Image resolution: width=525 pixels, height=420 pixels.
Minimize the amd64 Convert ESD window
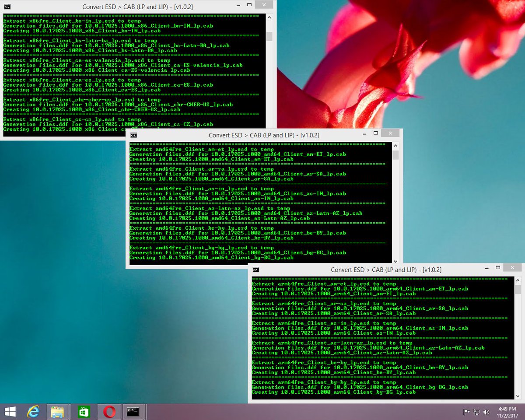[364, 133]
